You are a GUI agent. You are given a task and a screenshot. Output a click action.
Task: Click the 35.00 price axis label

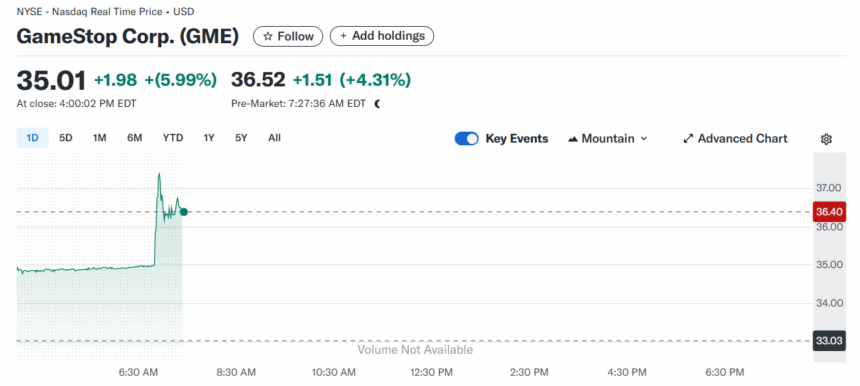point(829,265)
